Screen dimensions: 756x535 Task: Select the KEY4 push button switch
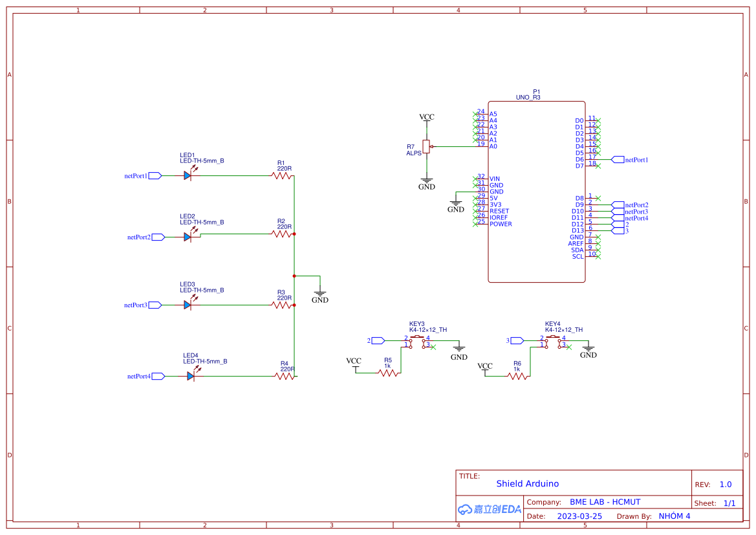553,342
